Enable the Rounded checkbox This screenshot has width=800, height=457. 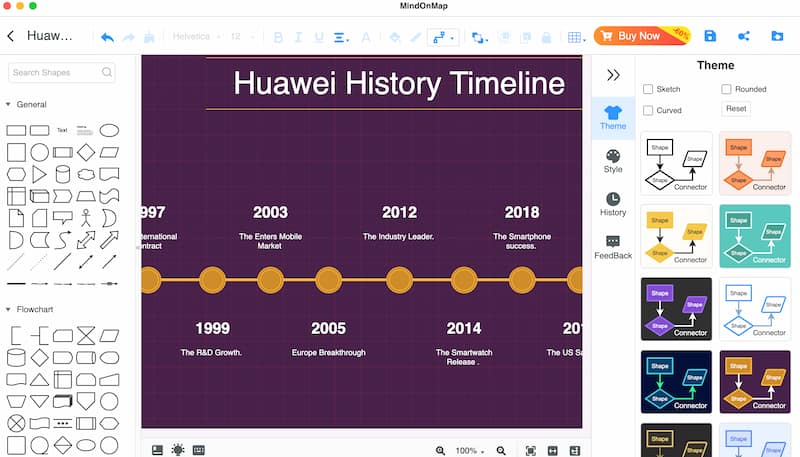727,89
